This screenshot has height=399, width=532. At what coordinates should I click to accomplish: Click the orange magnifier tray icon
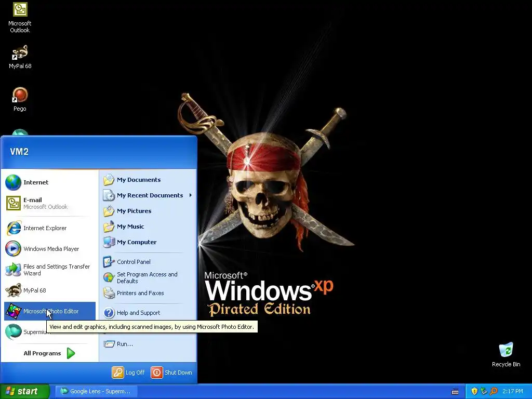coord(494,391)
